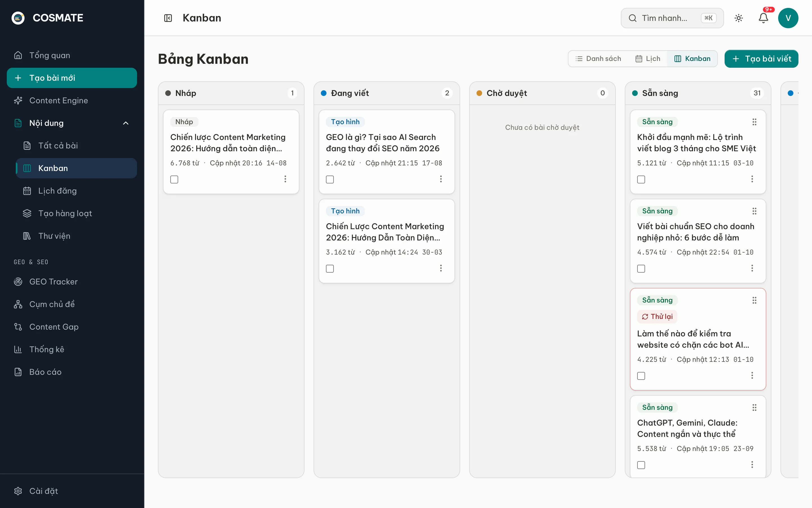
Task: Switch to Lịch calendar view
Action: click(x=648, y=59)
